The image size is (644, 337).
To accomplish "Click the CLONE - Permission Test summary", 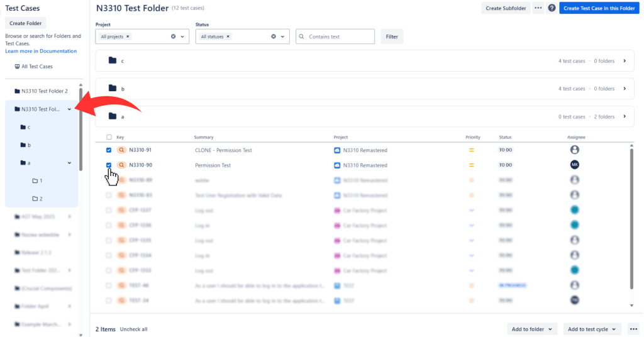I will 223,150.
